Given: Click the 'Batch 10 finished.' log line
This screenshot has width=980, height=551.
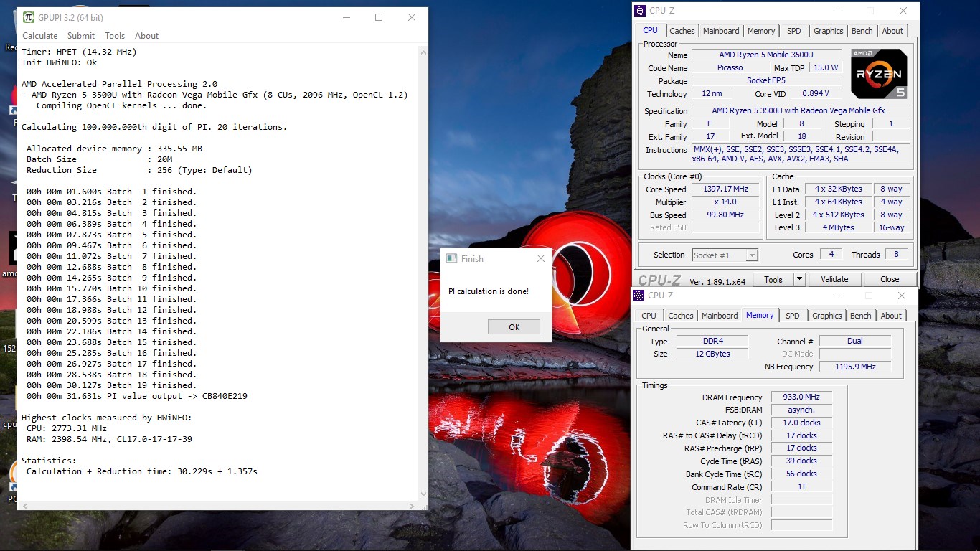Looking at the screenshot, I should 111,288.
